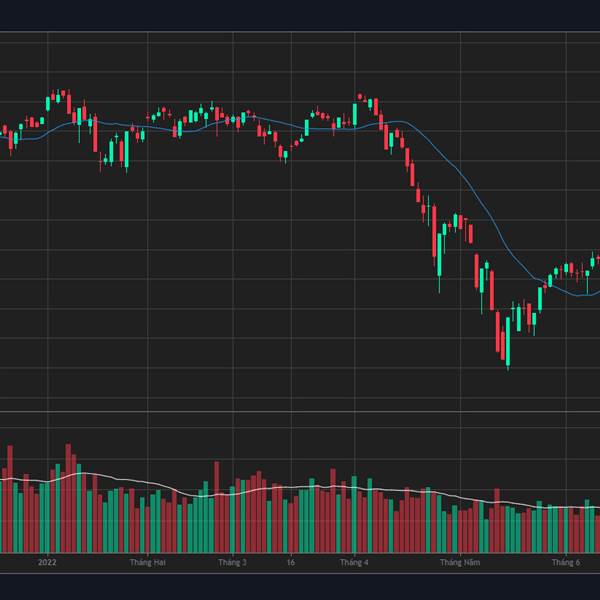Click the Tháng Hai axis label
This screenshot has width=600, height=600.
[x=148, y=562]
